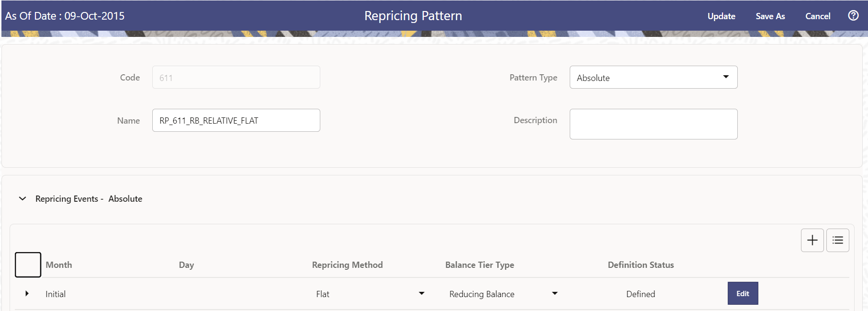The width and height of the screenshot is (868, 311).
Task: Open the Pattern Type dropdown
Action: 653,78
